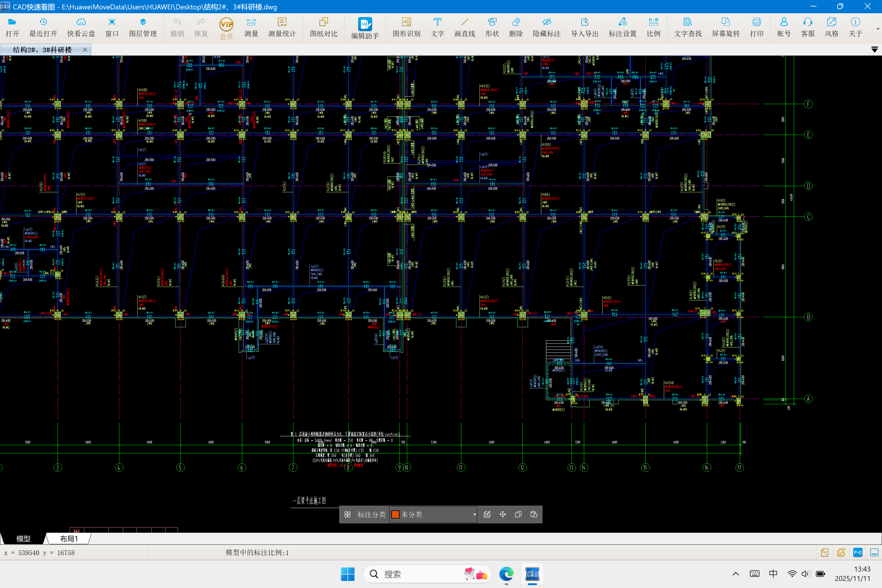Image resolution: width=882 pixels, height=588 pixels.
Task: Click the P→D PDF-to-DWG convert icon
Action: point(857,552)
